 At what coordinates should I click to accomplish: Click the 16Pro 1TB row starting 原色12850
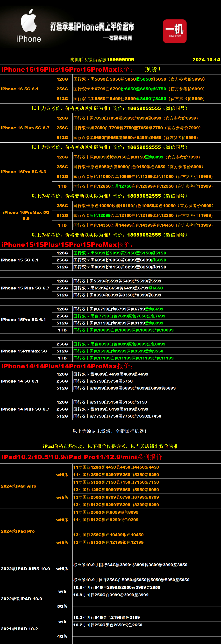click(147, 186)
